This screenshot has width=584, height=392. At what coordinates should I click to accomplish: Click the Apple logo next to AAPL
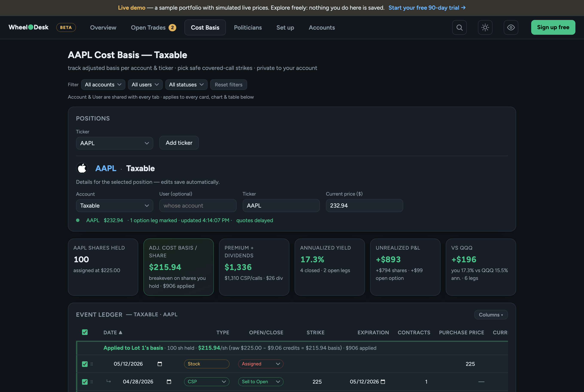(x=82, y=168)
